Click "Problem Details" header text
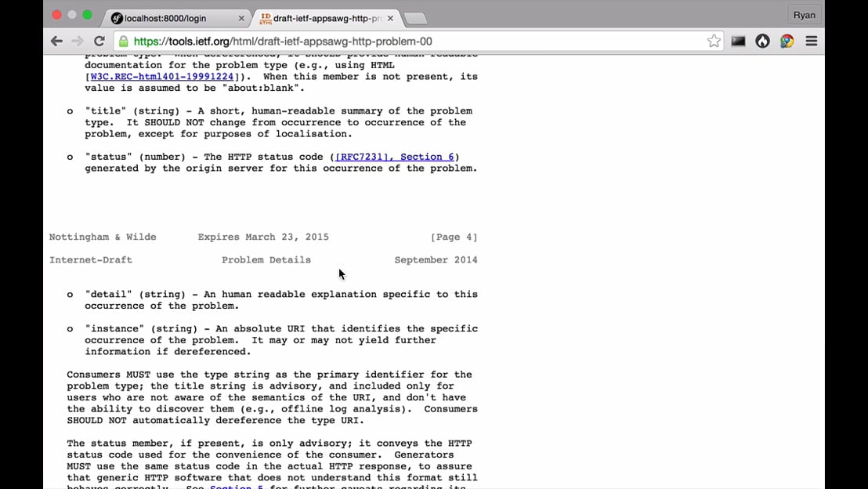The height and width of the screenshot is (489, 868). point(266,259)
